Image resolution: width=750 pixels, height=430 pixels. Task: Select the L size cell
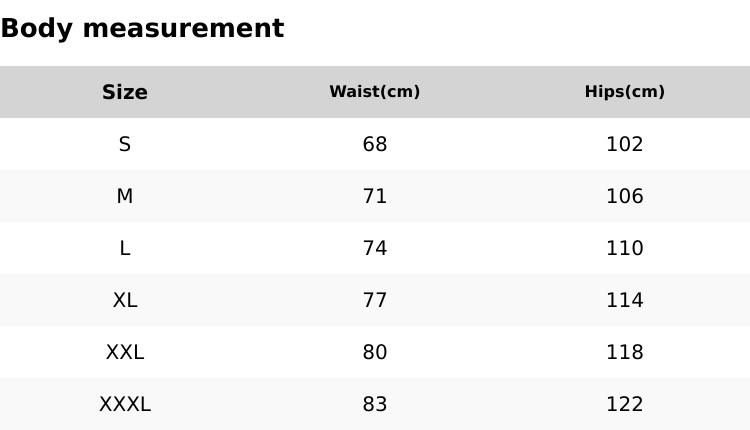125,248
